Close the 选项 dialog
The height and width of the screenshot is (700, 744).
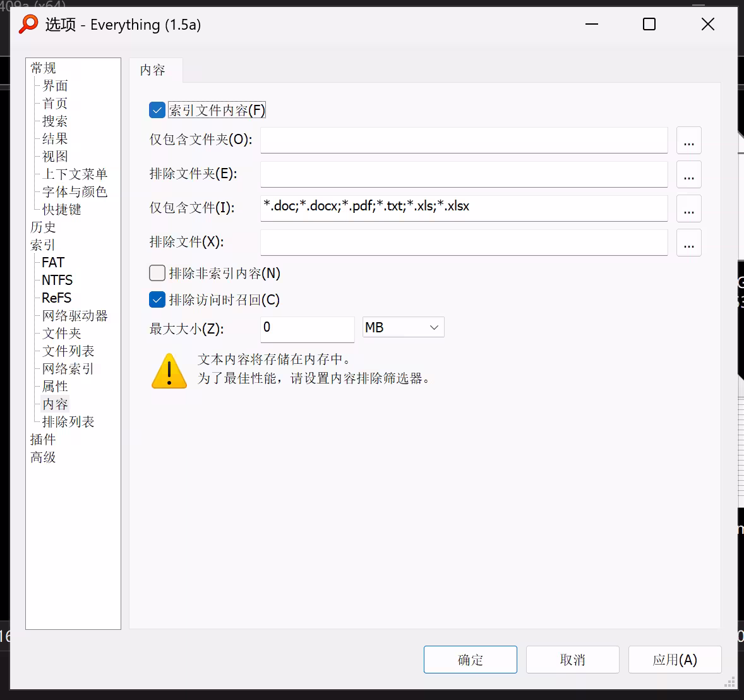pyautogui.click(x=707, y=24)
